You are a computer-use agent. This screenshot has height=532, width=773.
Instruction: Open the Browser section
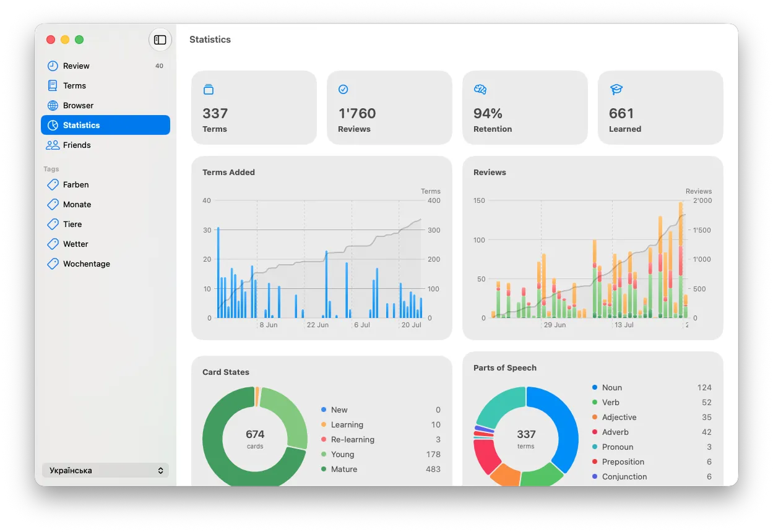click(x=105, y=105)
